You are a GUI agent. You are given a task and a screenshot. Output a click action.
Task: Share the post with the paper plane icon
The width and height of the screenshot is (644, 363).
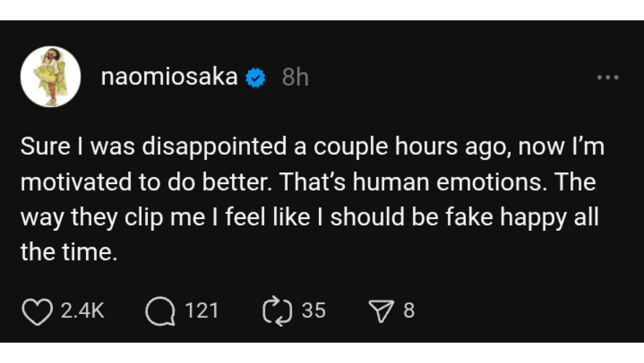coord(381,311)
